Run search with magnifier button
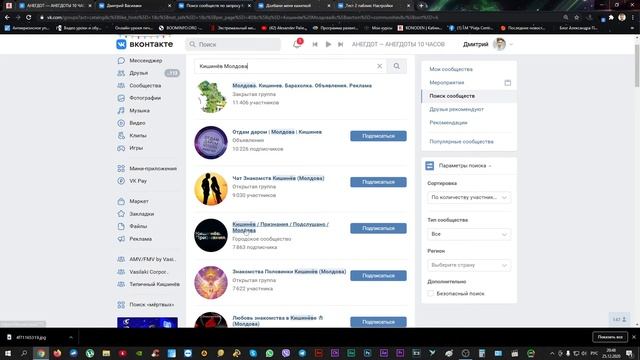The image size is (640, 360). [396, 66]
